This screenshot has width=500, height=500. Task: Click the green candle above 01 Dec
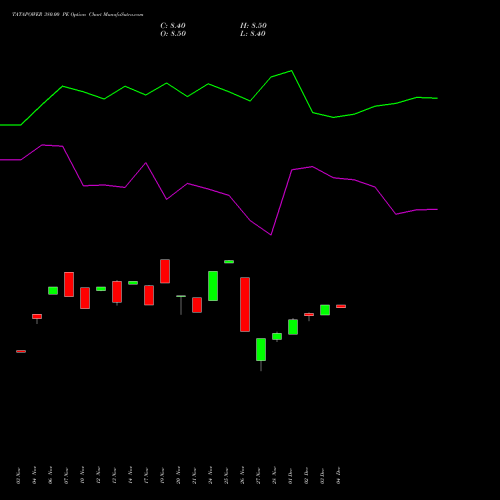[x=293, y=327]
